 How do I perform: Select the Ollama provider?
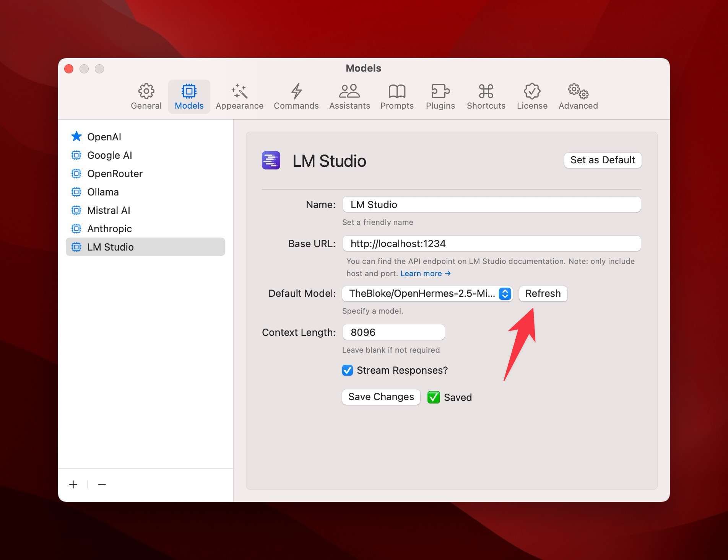coord(145,192)
